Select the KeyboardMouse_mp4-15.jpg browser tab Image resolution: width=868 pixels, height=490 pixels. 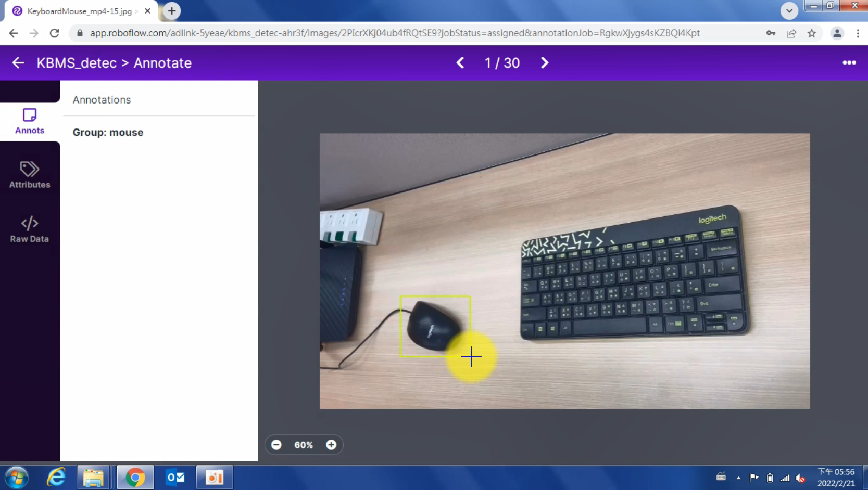(79, 11)
